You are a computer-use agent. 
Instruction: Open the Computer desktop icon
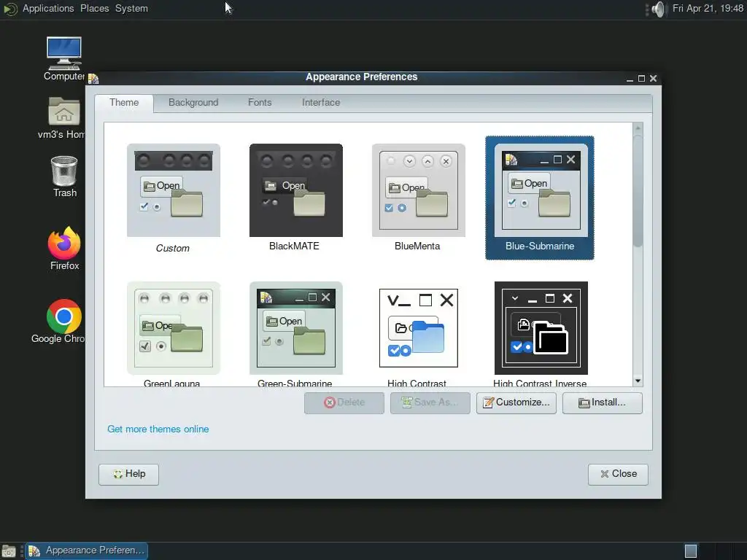(x=64, y=58)
